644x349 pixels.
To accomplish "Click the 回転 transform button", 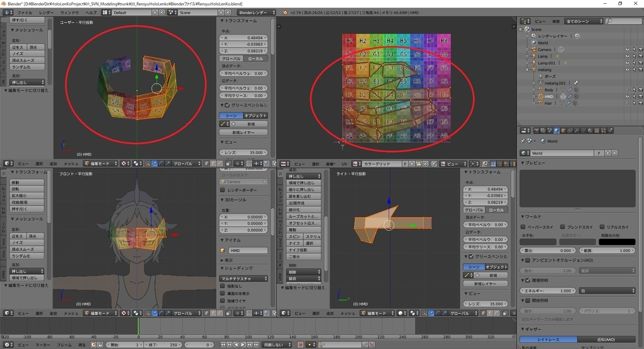I will click(x=27, y=189).
